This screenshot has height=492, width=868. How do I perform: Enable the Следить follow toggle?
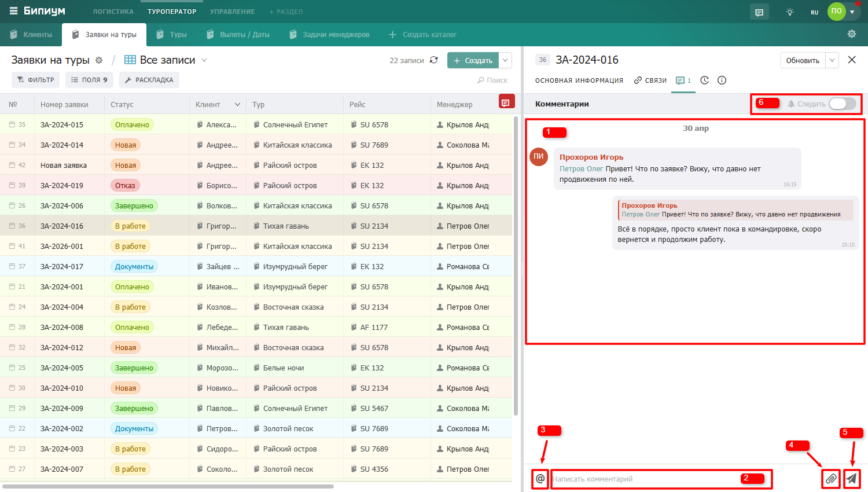tap(842, 104)
